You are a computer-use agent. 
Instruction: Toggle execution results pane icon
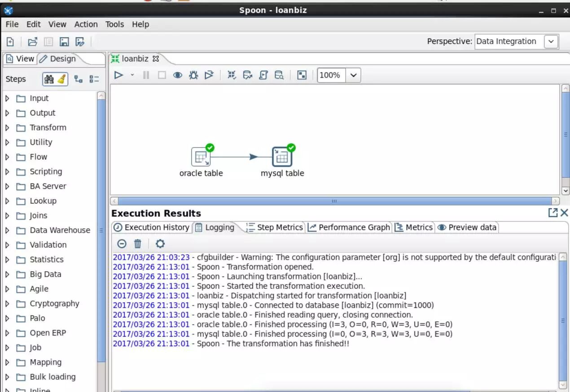click(x=302, y=75)
